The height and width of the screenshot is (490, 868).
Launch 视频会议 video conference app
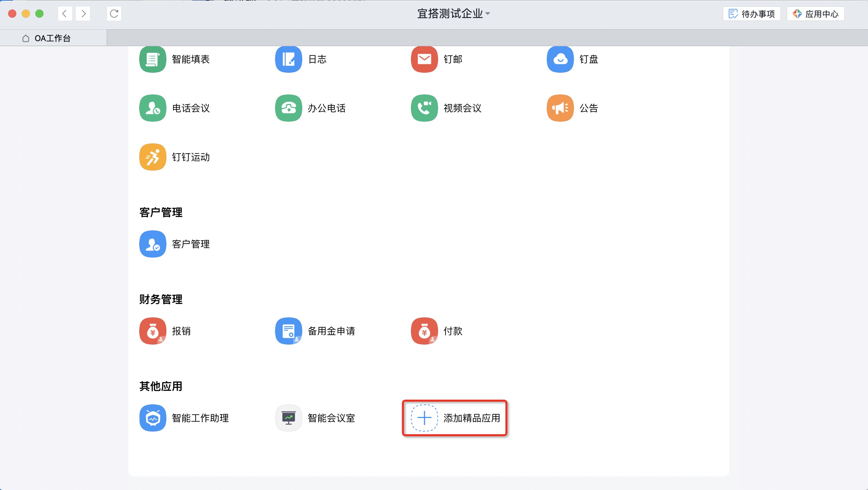coord(424,108)
